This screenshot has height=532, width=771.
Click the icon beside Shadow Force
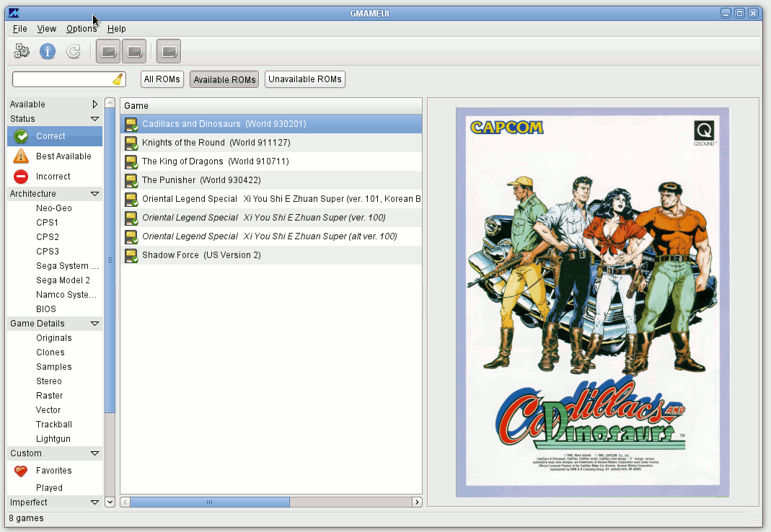click(x=131, y=255)
